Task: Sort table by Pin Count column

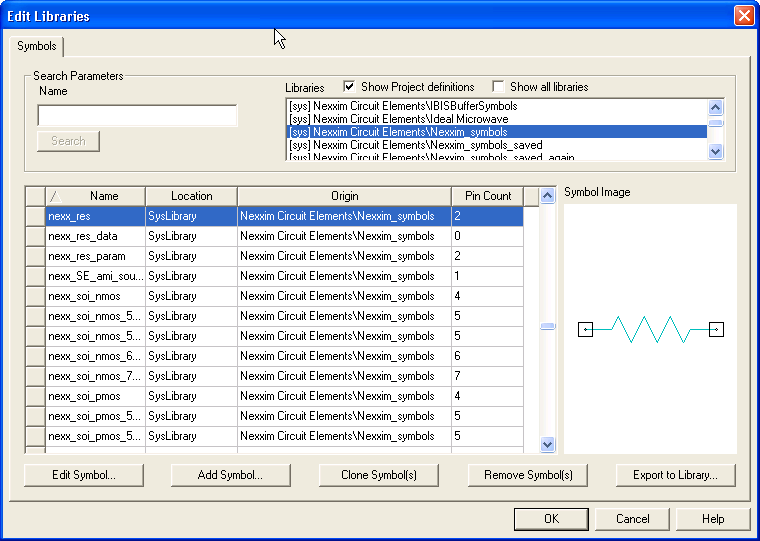Action: pos(488,196)
